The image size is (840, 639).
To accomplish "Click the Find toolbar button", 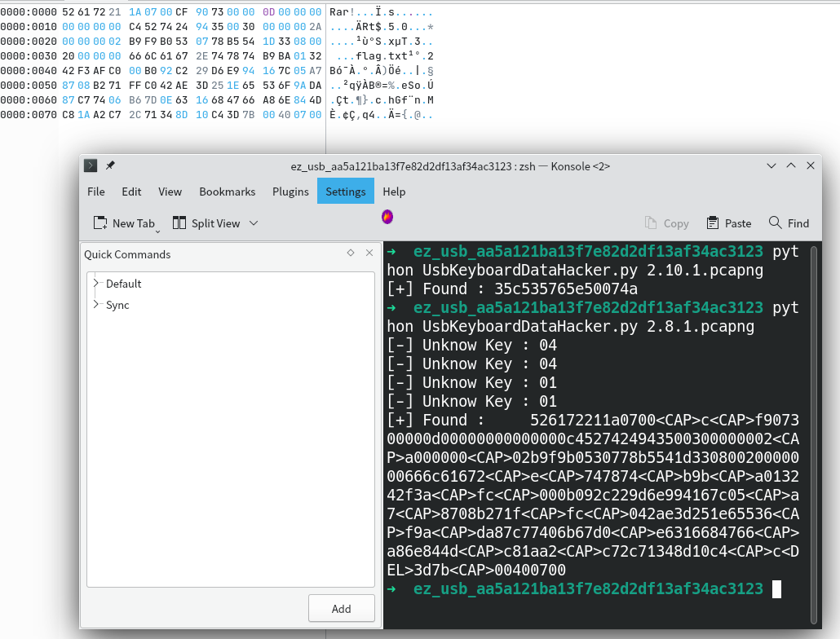I will click(x=789, y=223).
